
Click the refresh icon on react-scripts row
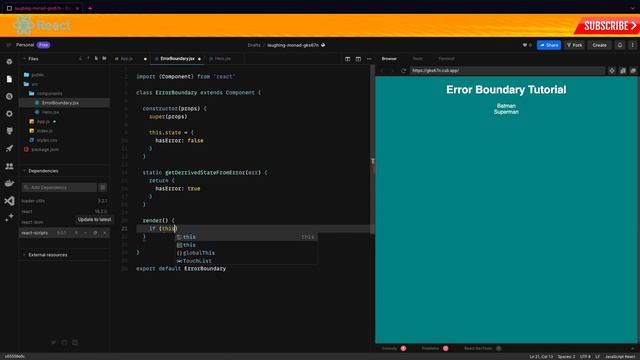click(95, 233)
